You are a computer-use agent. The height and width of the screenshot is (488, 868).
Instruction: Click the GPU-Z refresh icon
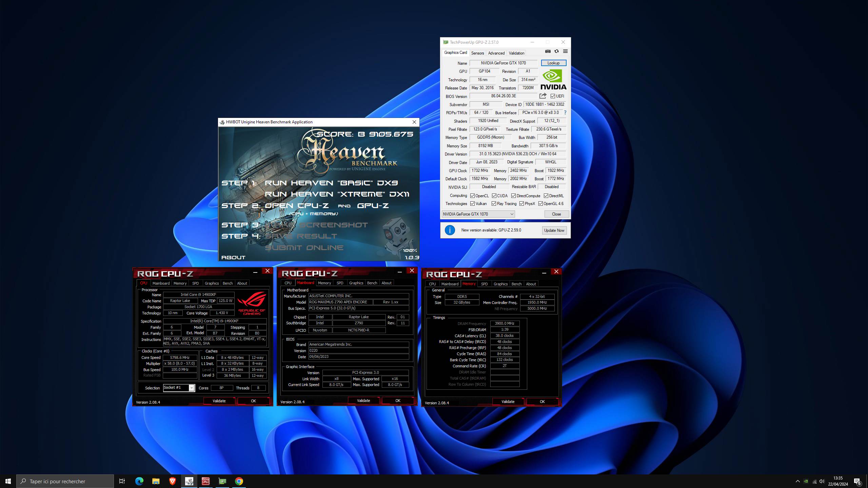tap(556, 52)
